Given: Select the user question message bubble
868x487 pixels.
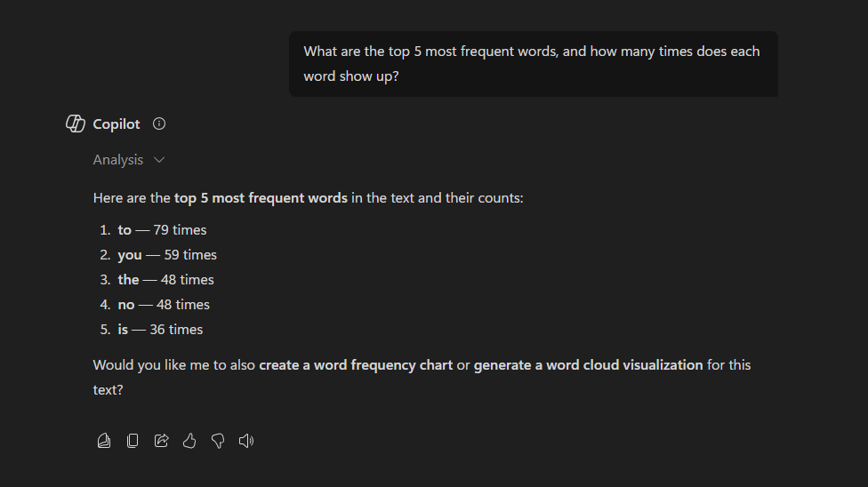Looking at the screenshot, I should 533,64.
